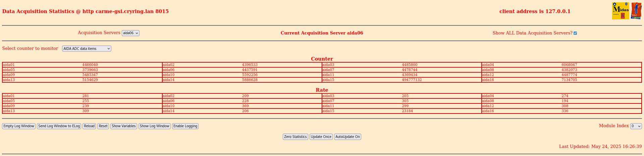Select Counter value 4466040 for aida01

pos(90,65)
